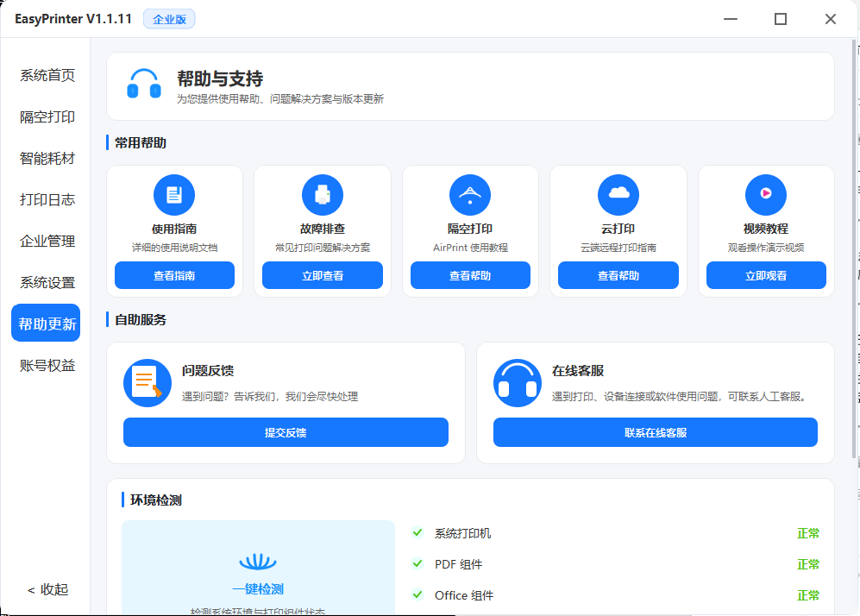Click text 云端远程打印指南
Screen dimensions: 860x616
point(618,248)
